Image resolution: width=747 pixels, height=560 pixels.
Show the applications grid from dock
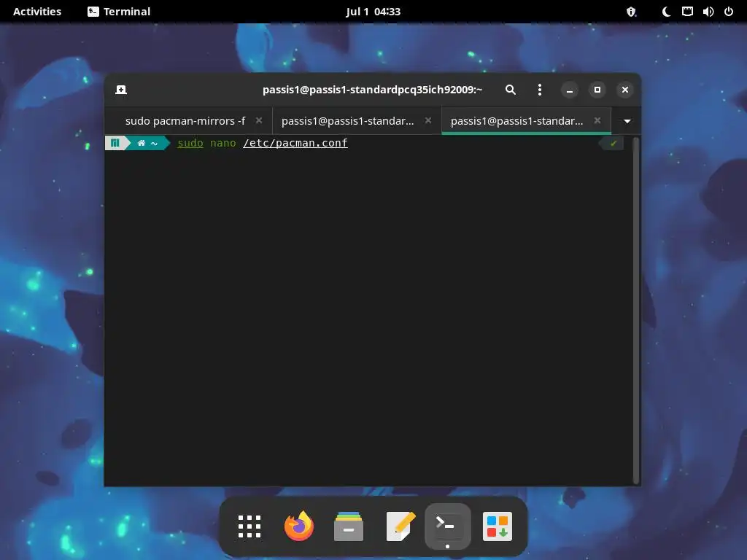pyautogui.click(x=249, y=526)
